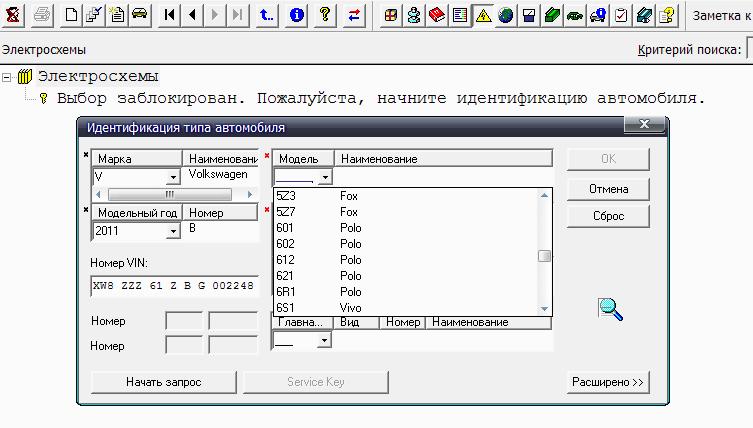The image size is (753, 428).
Task: Go to first page using skip-back arrow
Action: (170, 15)
